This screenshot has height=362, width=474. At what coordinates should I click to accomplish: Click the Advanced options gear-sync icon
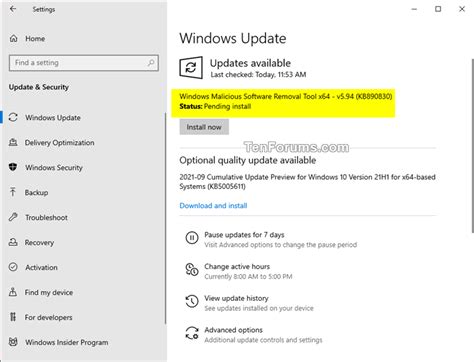coord(192,333)
